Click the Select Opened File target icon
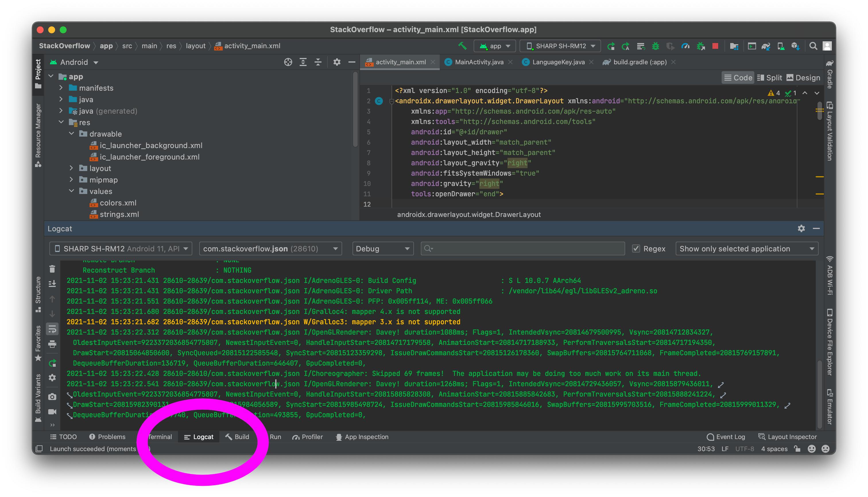 288,62
